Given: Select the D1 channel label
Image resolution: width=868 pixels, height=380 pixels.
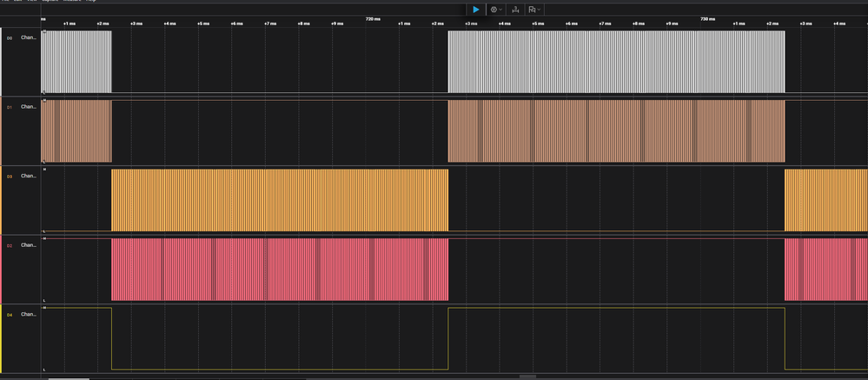Looking at the screenshot, I should tap(29, 107).
